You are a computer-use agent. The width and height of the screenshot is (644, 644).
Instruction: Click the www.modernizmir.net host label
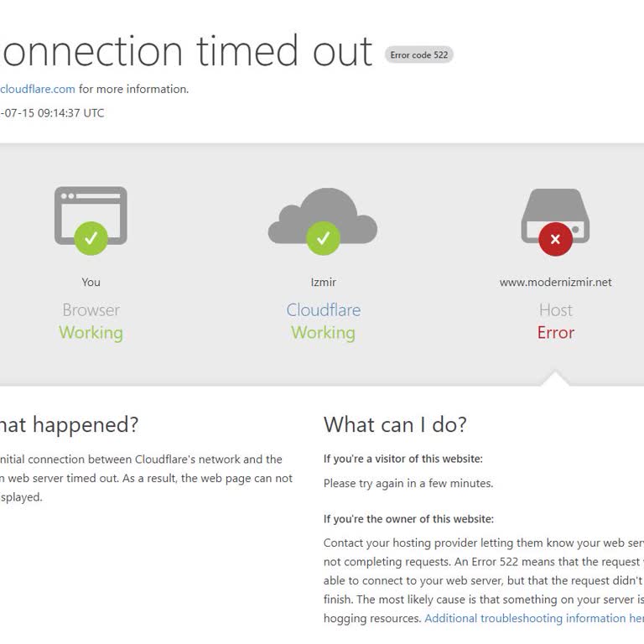pos(555,283)
